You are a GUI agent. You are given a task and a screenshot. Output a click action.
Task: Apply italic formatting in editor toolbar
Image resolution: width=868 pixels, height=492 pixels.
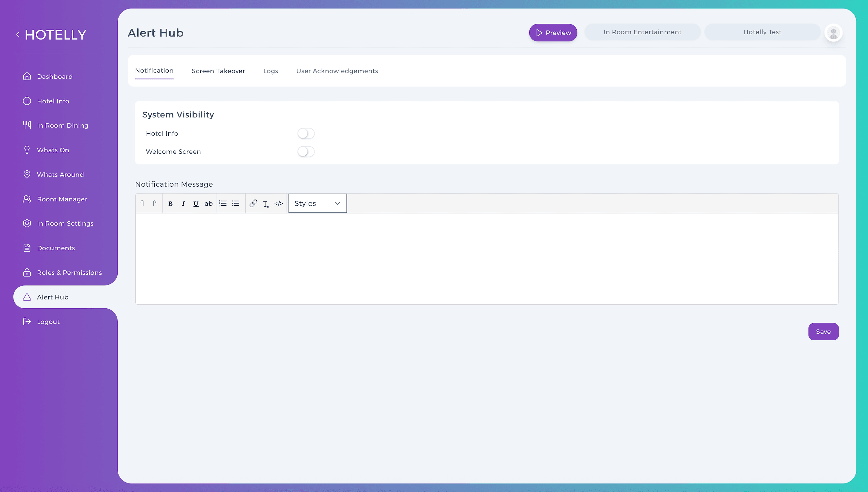(x=183, y=203)
